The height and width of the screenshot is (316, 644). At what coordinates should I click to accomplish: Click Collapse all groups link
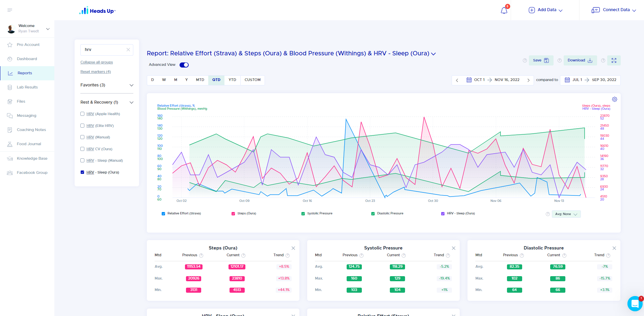[x=97, y=62]
